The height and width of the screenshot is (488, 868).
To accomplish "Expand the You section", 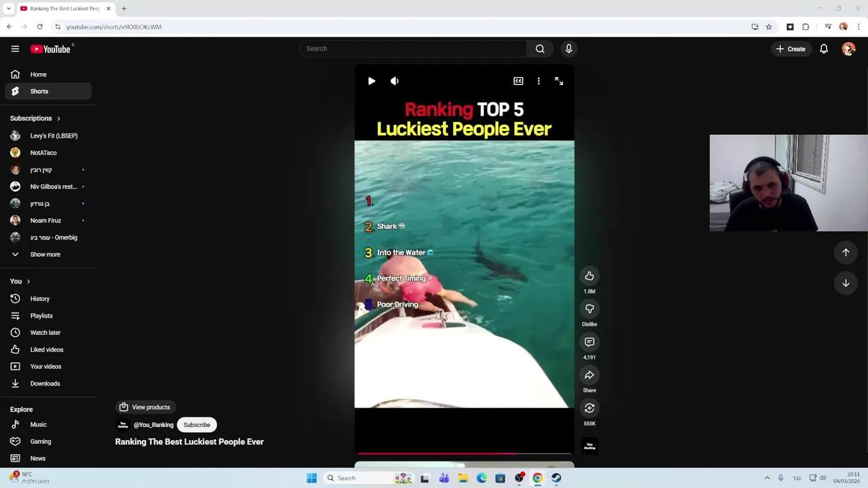I will tap(20, 281).
